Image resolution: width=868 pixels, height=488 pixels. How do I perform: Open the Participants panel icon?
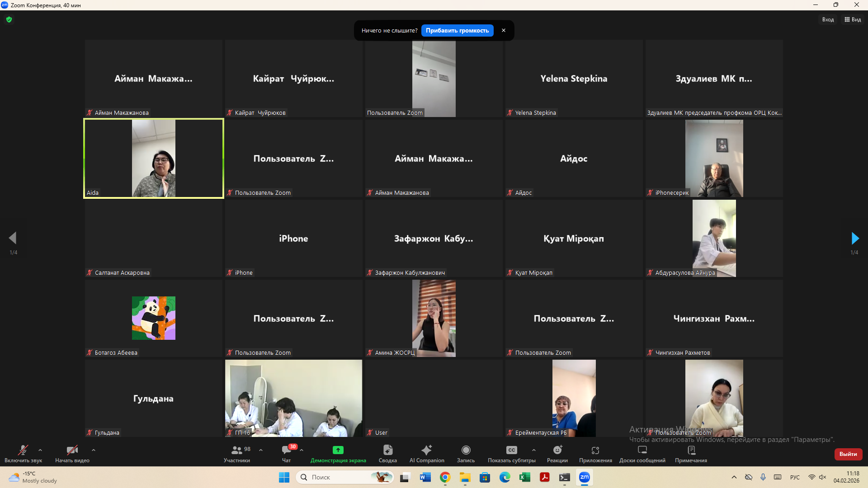(237, 450)
